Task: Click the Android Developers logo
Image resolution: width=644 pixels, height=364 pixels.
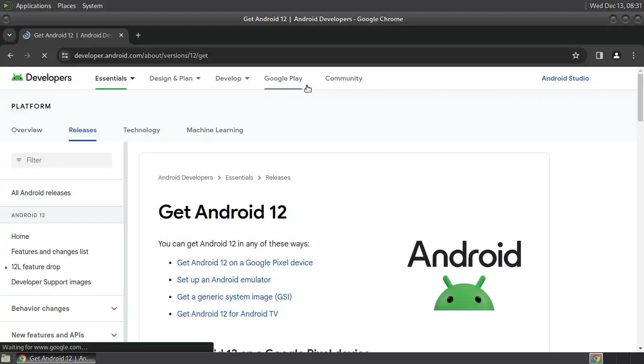Action: 42,78
